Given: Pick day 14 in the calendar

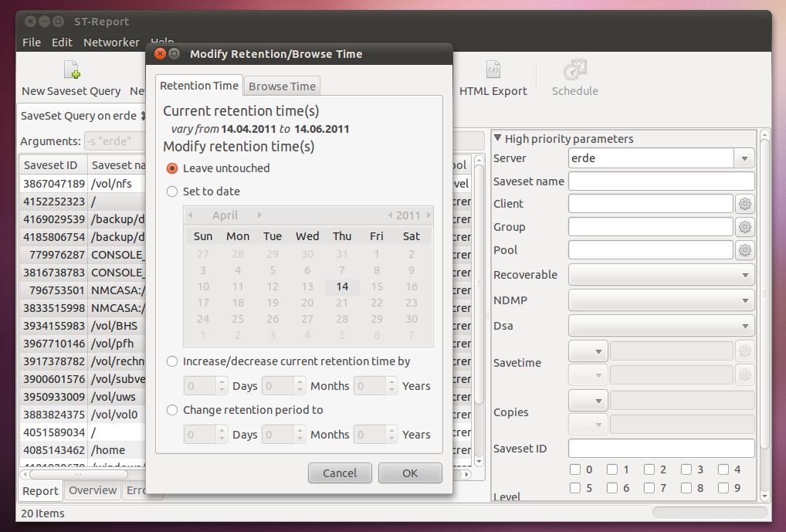Looking at the screenshot, I should [342, 286].
